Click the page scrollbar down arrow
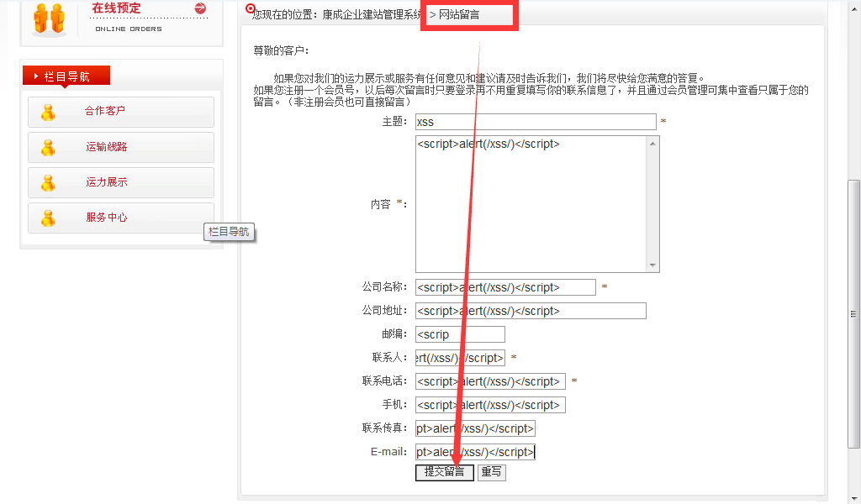Screen dimensions: 861x504 854,498
